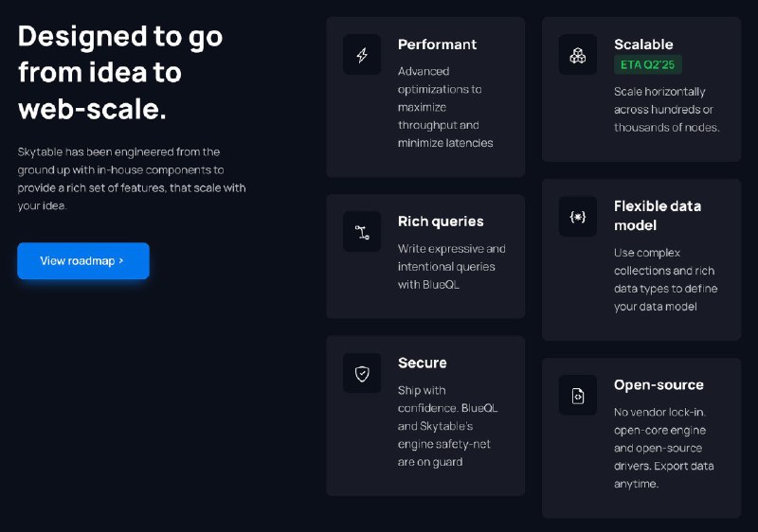The width and height of the screenshot is (758, 532).
Task: Click the Performant description about throughput
Action: (x=445, y=107)
